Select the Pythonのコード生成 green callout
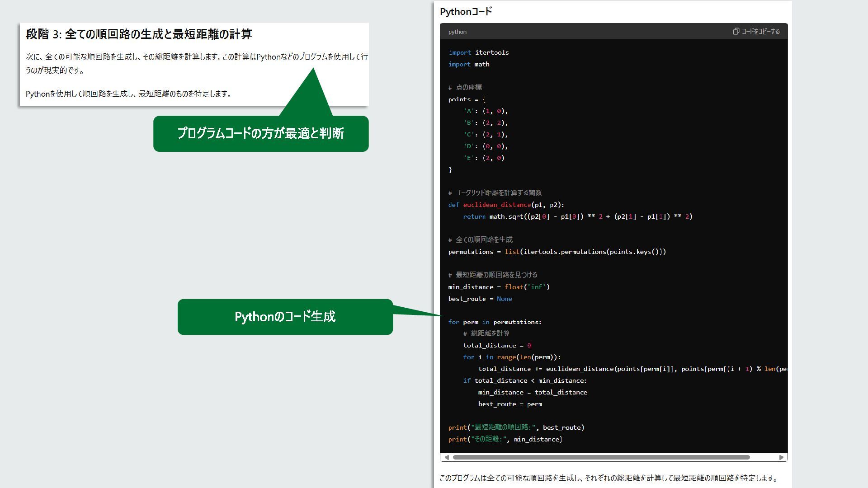 (x=285, y=317)
